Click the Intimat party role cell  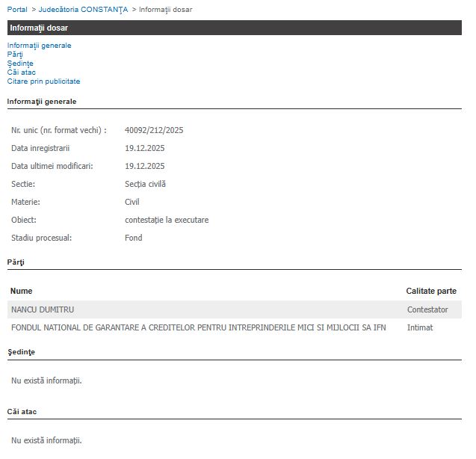420,327
